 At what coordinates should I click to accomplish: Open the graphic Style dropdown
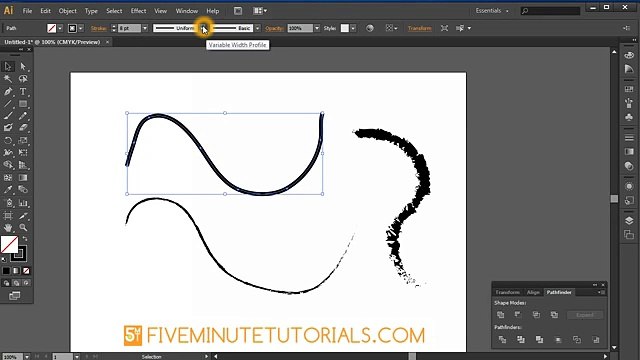[353, 28]
